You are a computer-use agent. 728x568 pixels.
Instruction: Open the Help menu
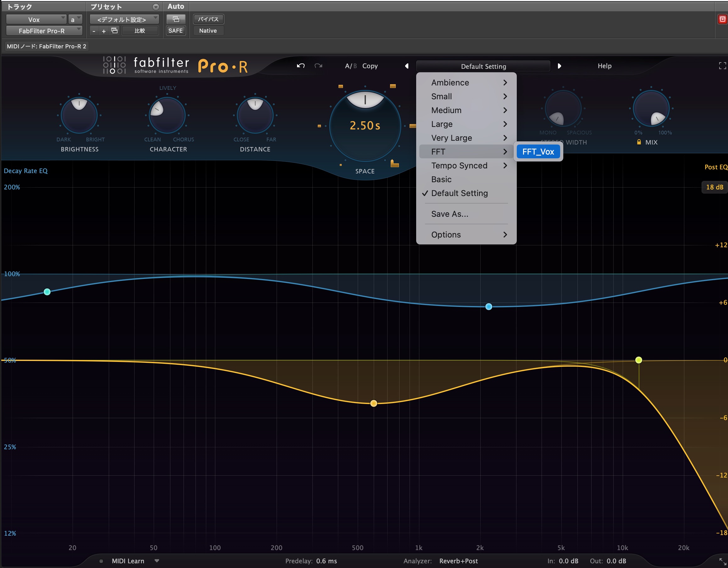(604, 66)
